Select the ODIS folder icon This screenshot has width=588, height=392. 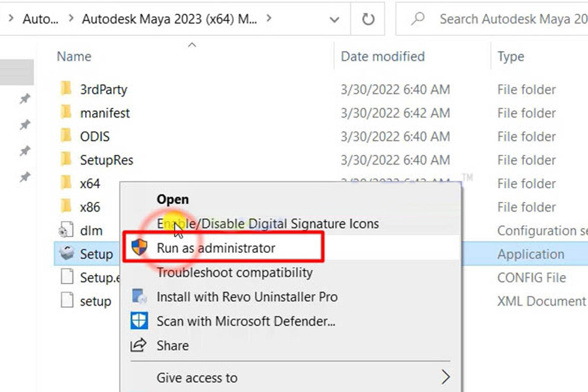pos(66,136)
